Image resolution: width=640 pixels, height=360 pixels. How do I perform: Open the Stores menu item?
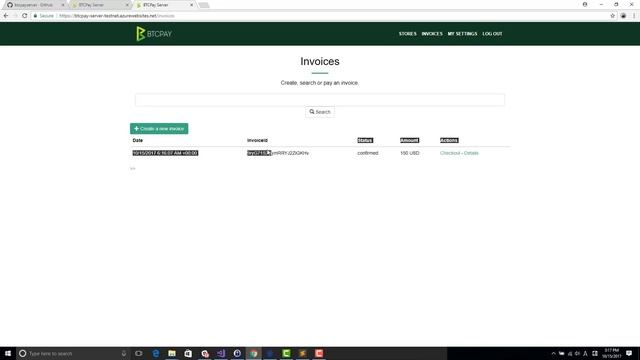[x=407, y=34]
